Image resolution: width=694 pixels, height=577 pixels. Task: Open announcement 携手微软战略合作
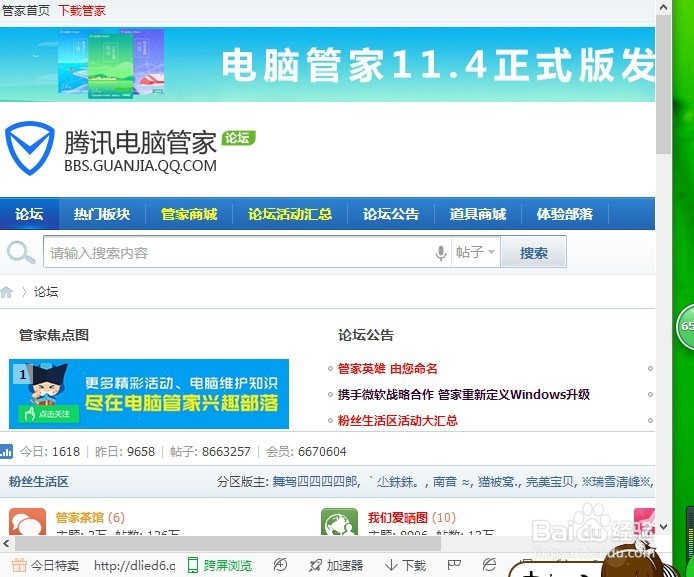[463, 394]
